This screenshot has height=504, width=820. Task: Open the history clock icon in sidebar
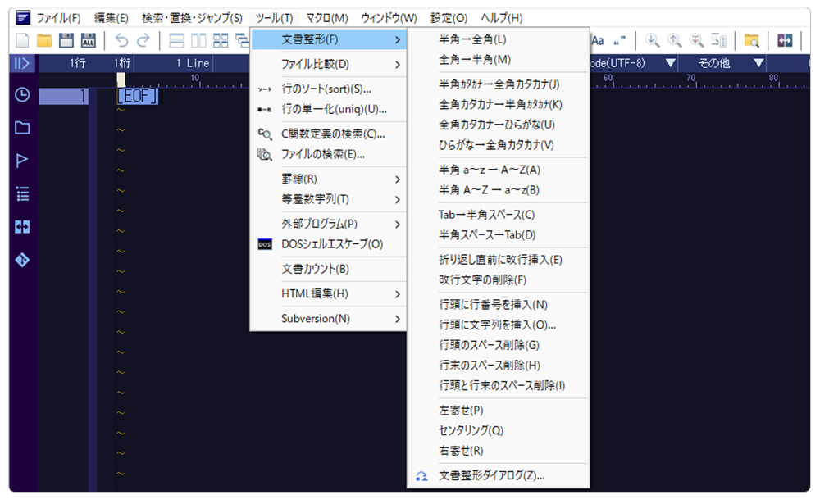coord(22,95)
